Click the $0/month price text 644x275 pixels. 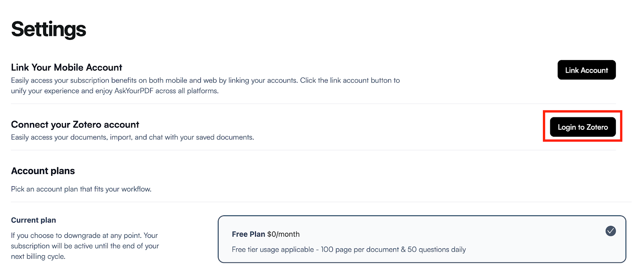click(x=283, y=234)
